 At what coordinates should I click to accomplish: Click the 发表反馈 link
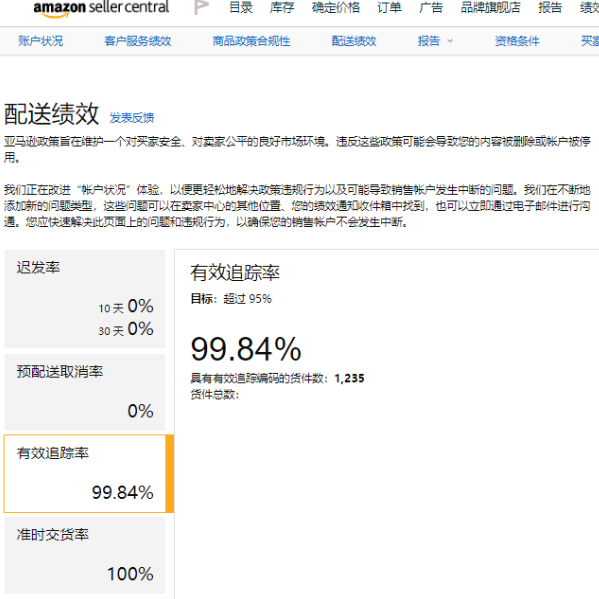tap(132, 118)
